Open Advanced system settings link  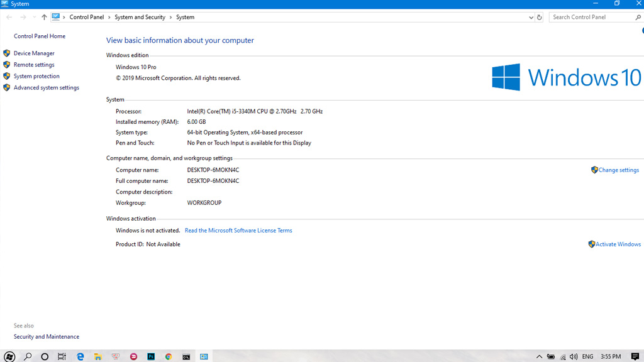click(47, 88)
